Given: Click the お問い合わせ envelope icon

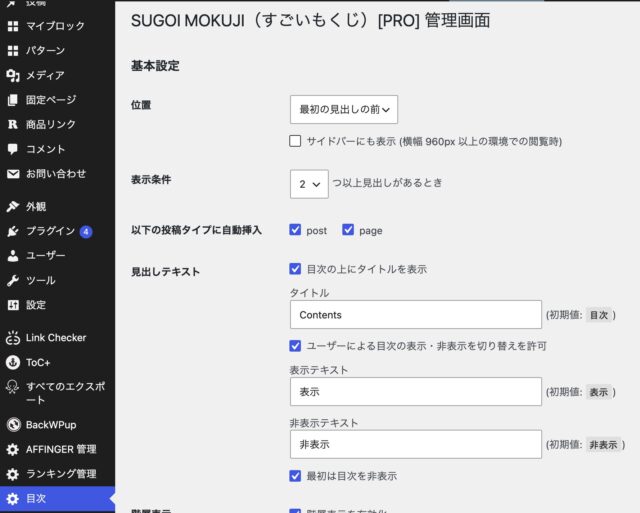Looking at the screenshot, I should [x=13, y=174].
